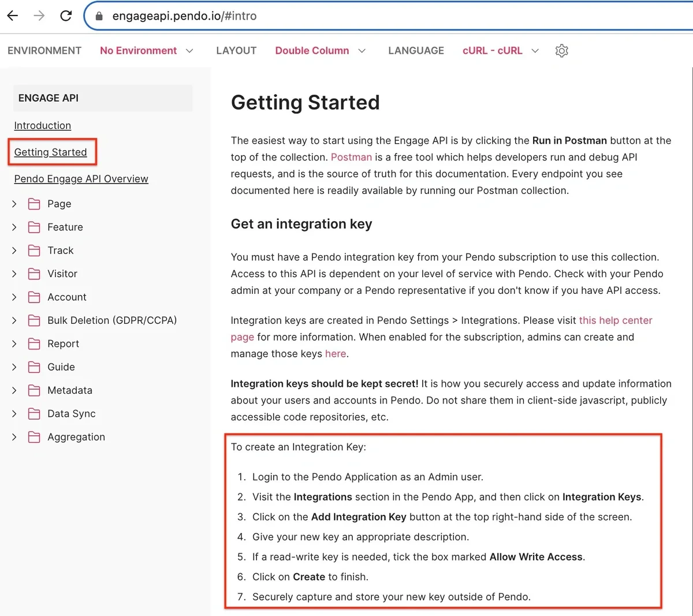
Task: Open the Introduction page
Action: click(x=42, y=125)
